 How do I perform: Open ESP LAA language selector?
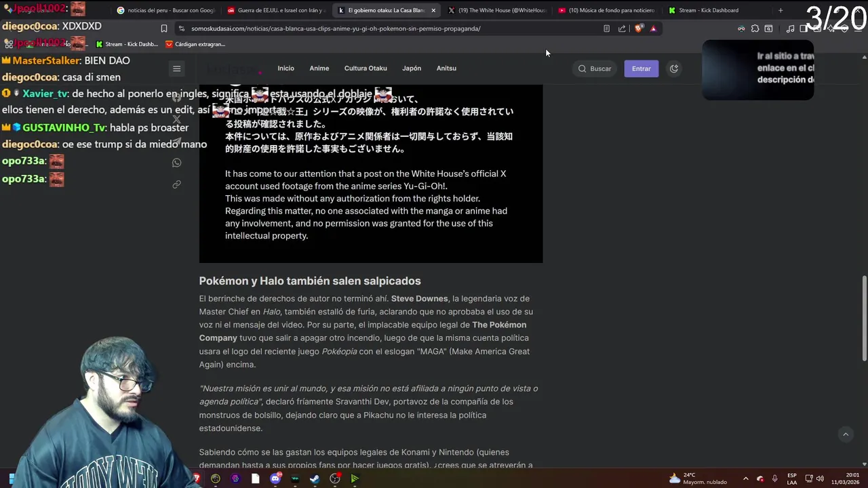792,479
